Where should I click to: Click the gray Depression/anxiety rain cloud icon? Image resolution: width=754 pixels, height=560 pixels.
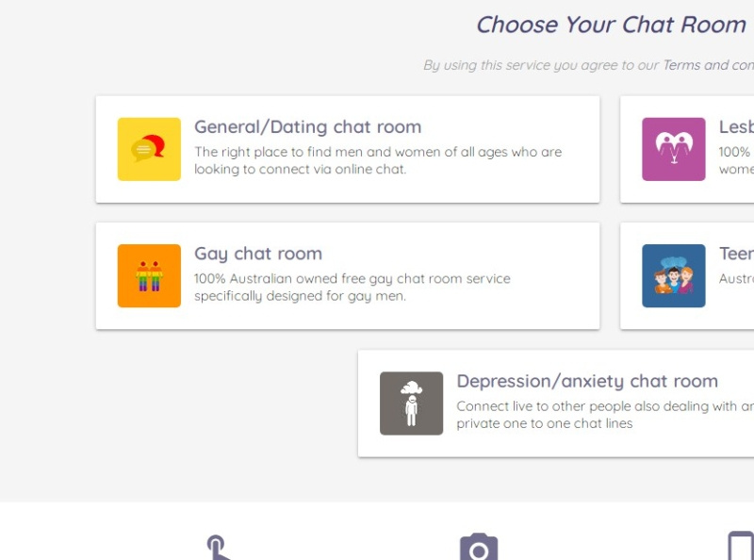[x=411, y=403]
